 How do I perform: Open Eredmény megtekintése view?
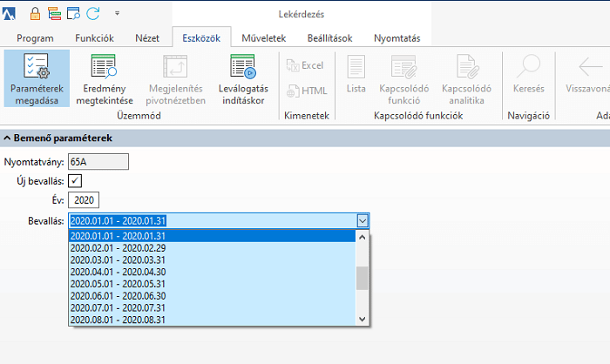[105, 78]
